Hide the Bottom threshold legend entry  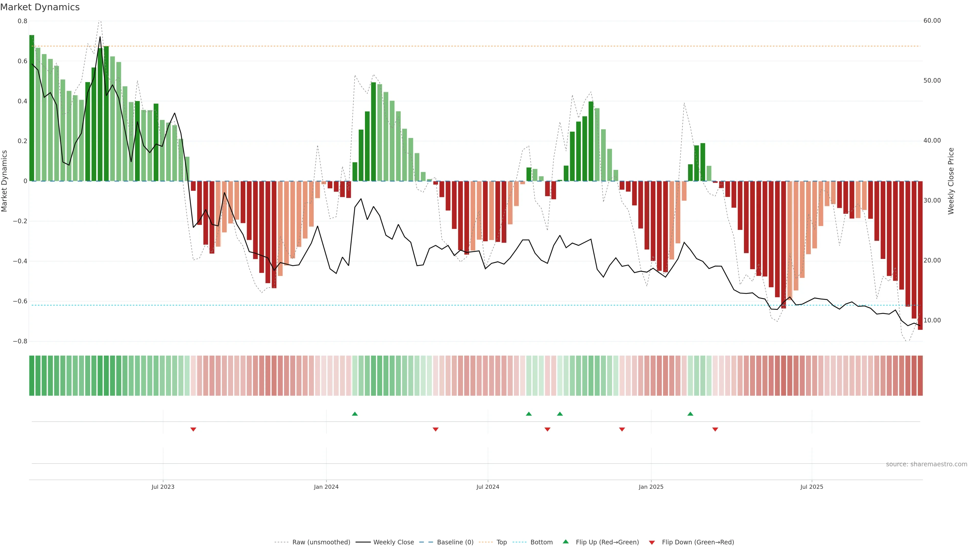[x=541, y=542]
